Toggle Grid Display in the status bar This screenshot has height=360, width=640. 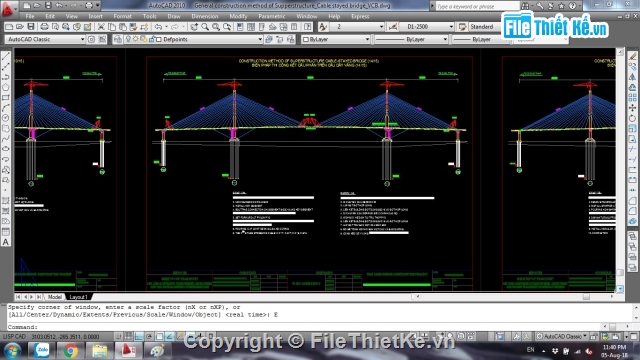[128, 336]
